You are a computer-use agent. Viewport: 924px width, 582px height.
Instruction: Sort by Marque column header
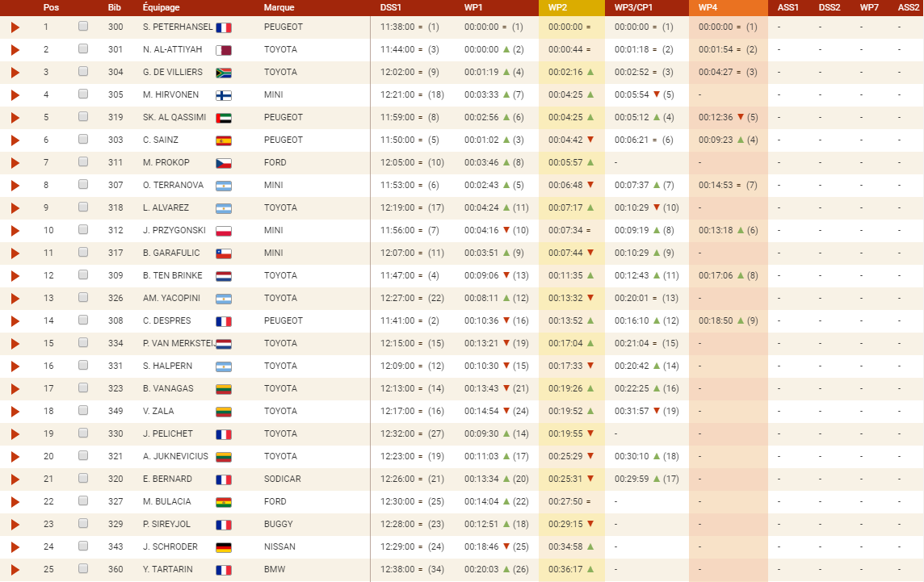coord(279,7)
